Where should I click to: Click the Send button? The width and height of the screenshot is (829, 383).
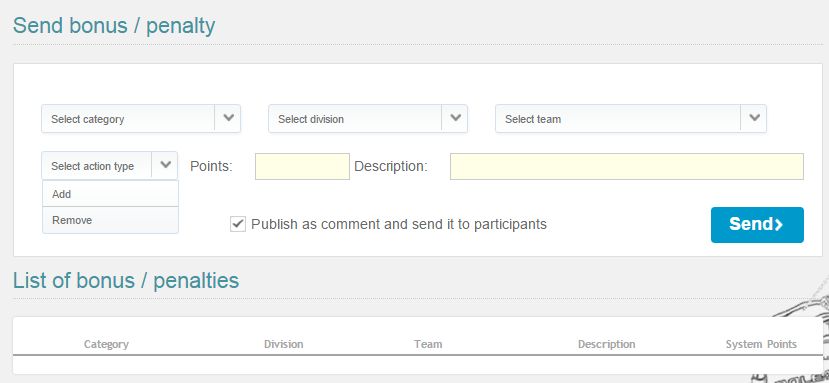[x=757, y=225]
